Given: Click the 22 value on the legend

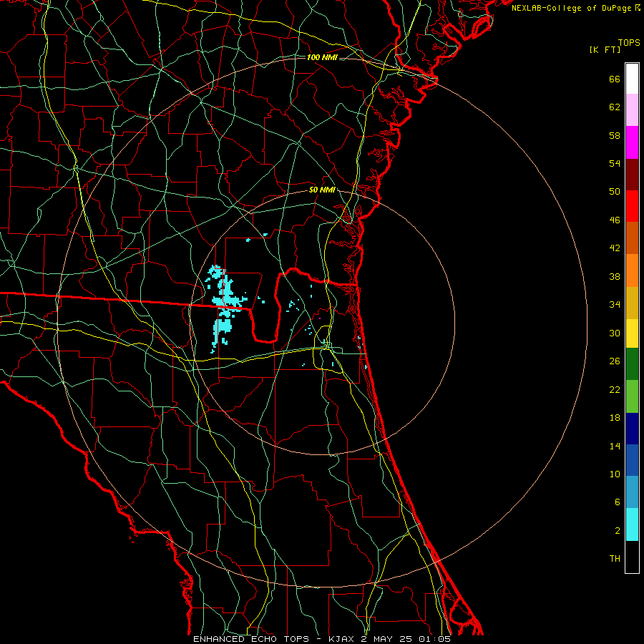Looking at the screenshot, I should pos(615,390).
